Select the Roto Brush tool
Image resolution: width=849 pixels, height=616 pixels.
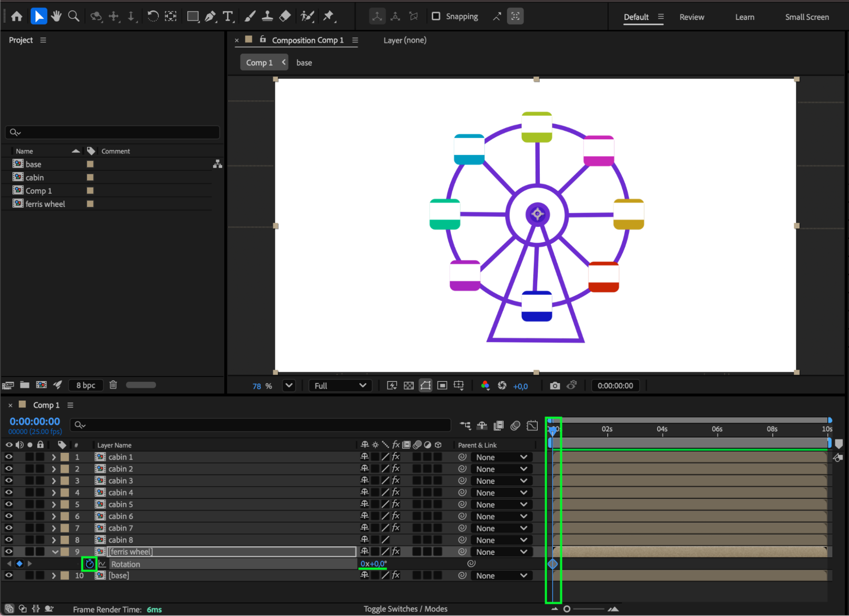(x=307, y=17)
